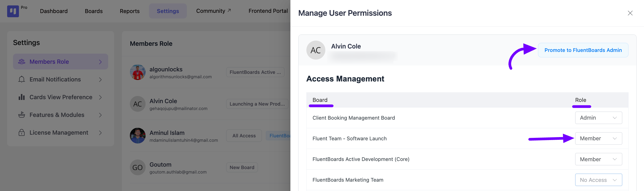This screenshot has width=644, height=191.
Task: Select Cards View Preference settings item
Action: (x=60, y=97)
